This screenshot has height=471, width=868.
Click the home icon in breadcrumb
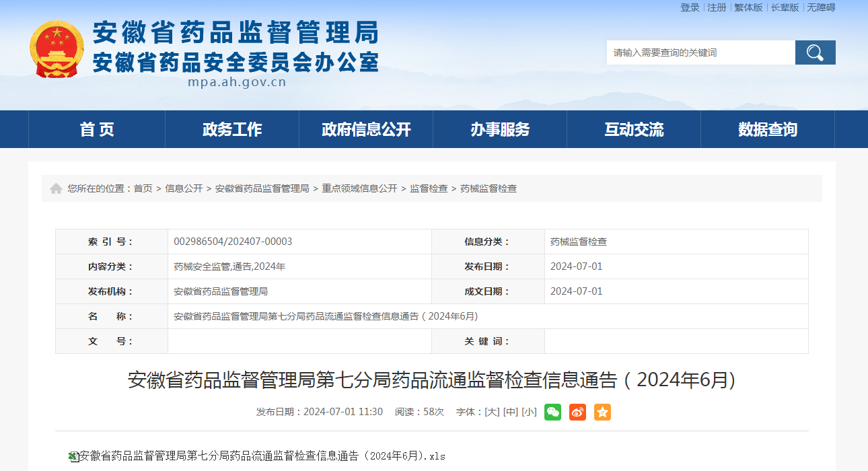[56, 188]
